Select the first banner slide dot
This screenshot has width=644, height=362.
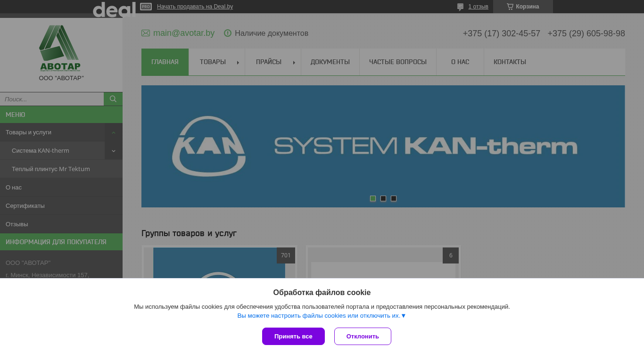coord(373,198)
